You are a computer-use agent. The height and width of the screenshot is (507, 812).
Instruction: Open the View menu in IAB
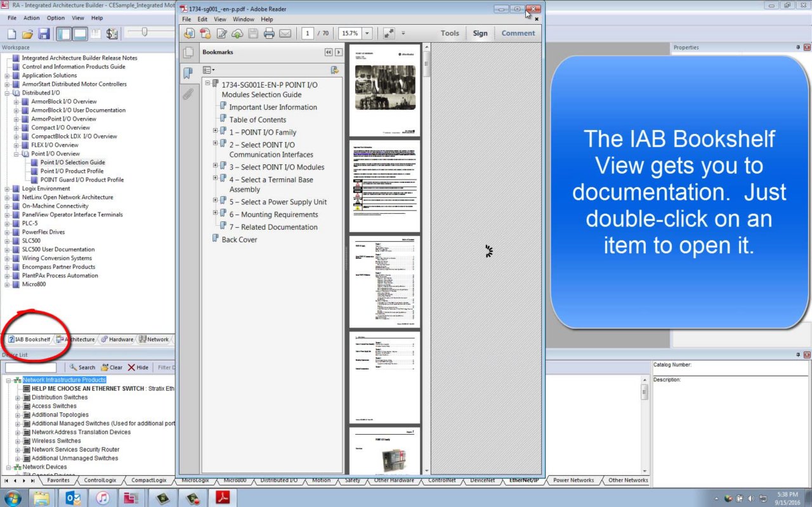(78, 18)
